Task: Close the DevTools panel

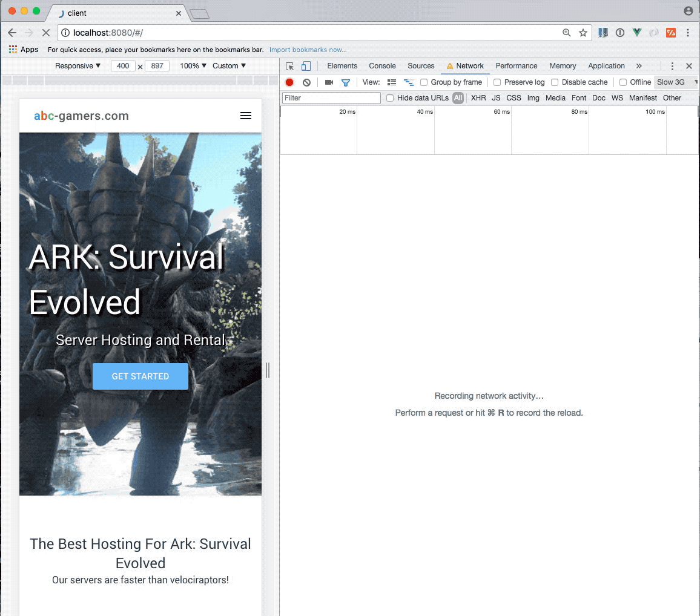Action: (689, 66)
